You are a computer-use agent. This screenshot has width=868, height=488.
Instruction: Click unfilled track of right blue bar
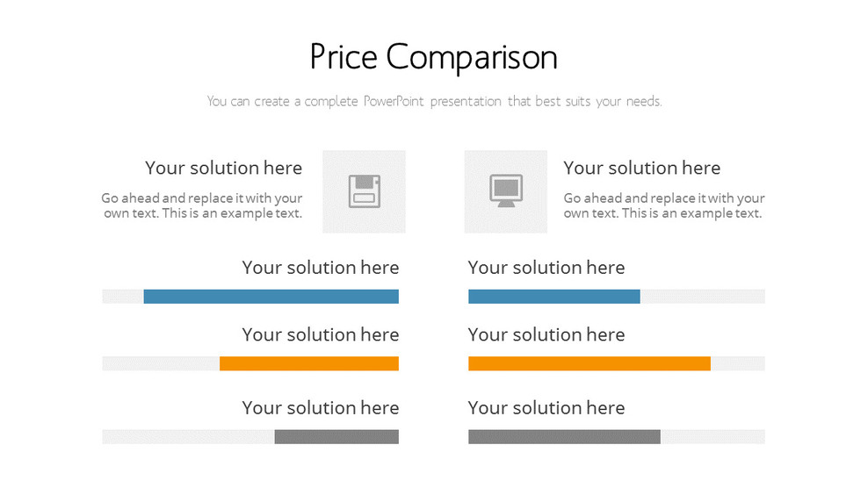(703, 297)
